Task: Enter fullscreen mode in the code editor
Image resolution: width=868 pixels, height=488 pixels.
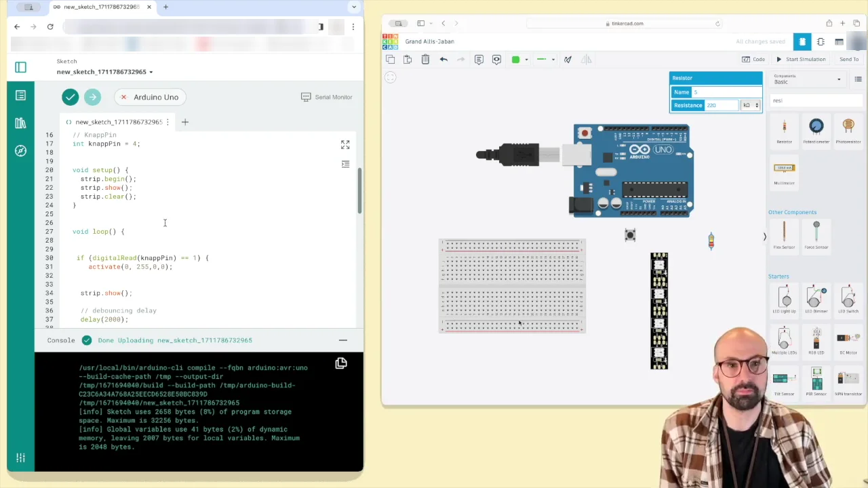Action: click(345, 145)
